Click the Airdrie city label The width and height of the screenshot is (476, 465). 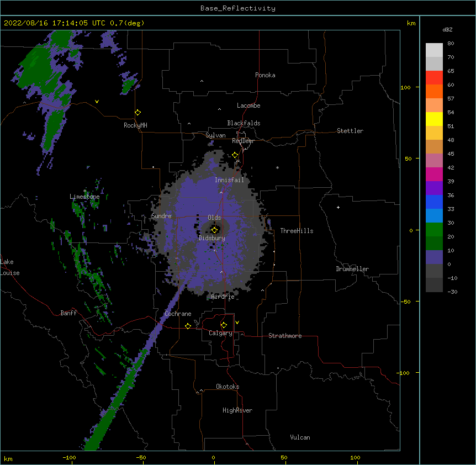(223, 297)
